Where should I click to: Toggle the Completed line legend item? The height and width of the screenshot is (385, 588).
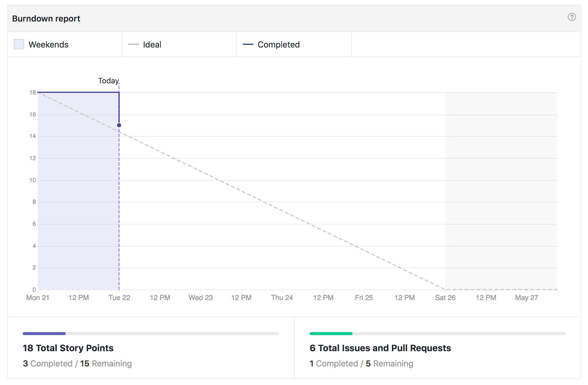click(294, 45)
